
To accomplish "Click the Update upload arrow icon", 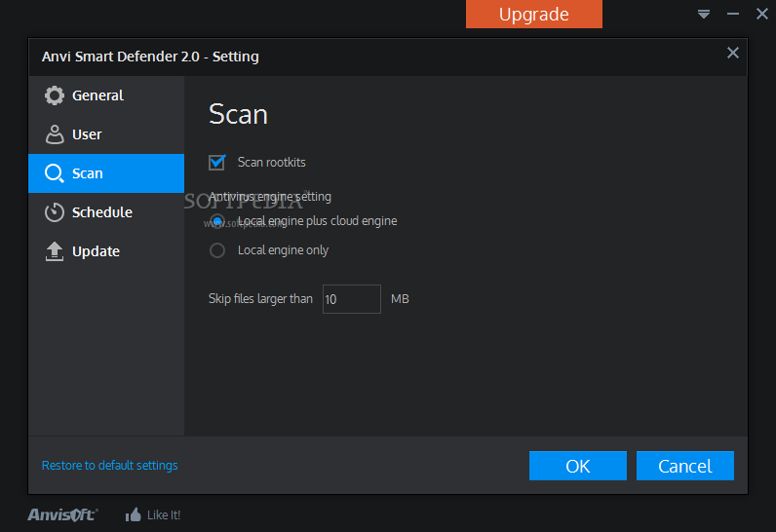I will point(55,251).
